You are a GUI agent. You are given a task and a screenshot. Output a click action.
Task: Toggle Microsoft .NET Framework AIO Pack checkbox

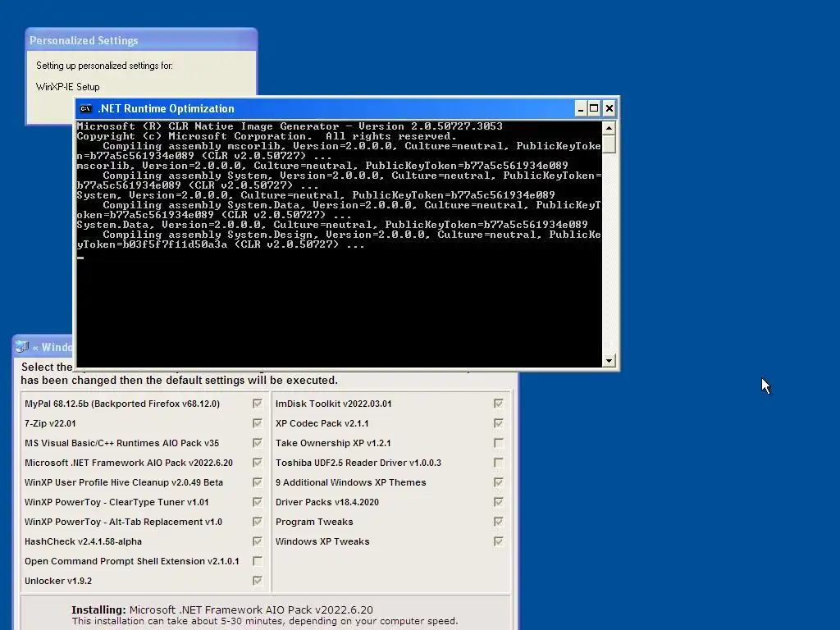coord(258,463)
